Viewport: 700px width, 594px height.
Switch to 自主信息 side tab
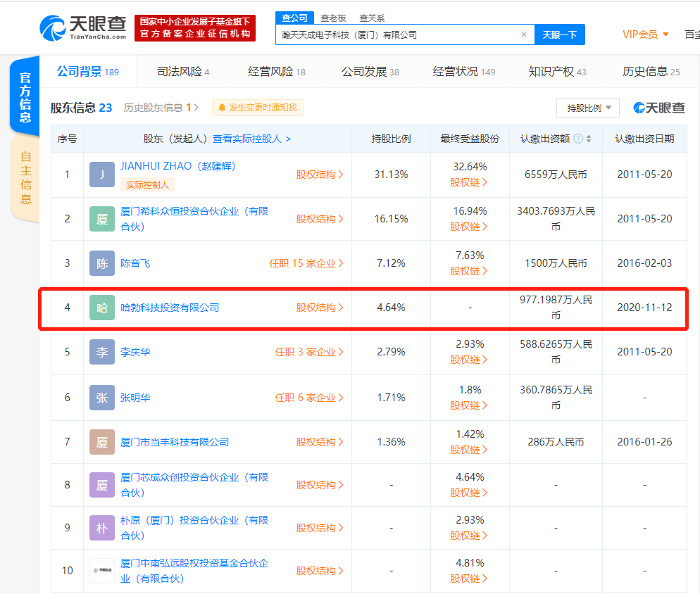click(25, 177)
